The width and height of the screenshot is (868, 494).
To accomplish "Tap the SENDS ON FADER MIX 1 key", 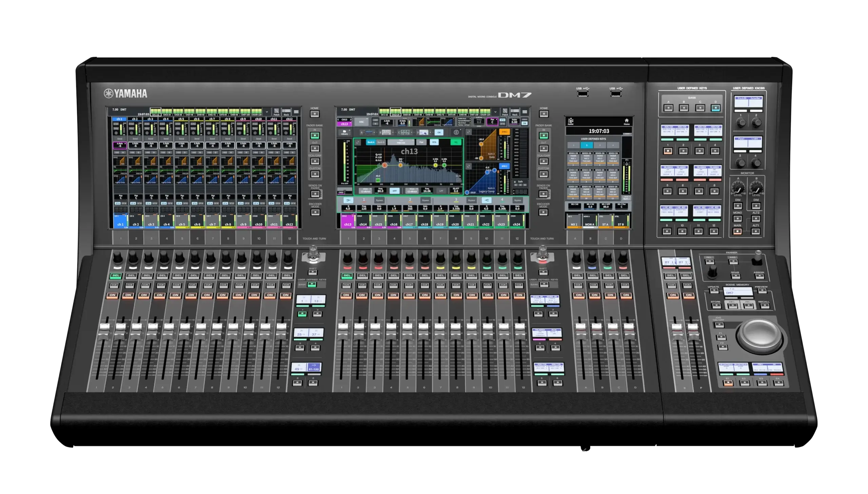I will coord(573,158).
